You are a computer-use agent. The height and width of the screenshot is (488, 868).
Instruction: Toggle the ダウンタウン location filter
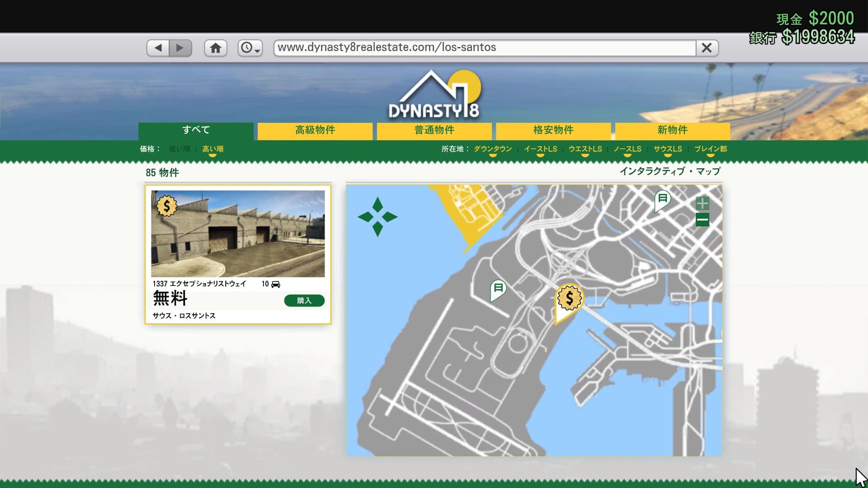click(x=493, y=149)
